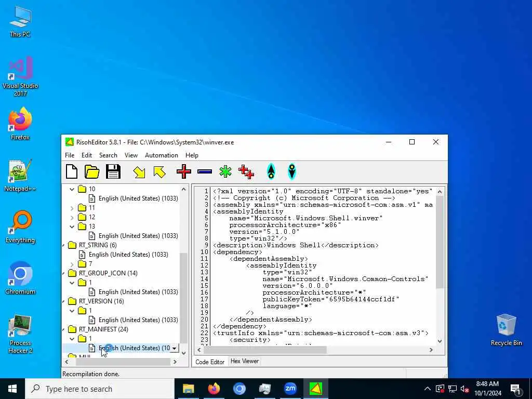Click the Zoom icon in the taskbar
The width and height of the screenshot is (532, 399).
(x=290, y=389)
